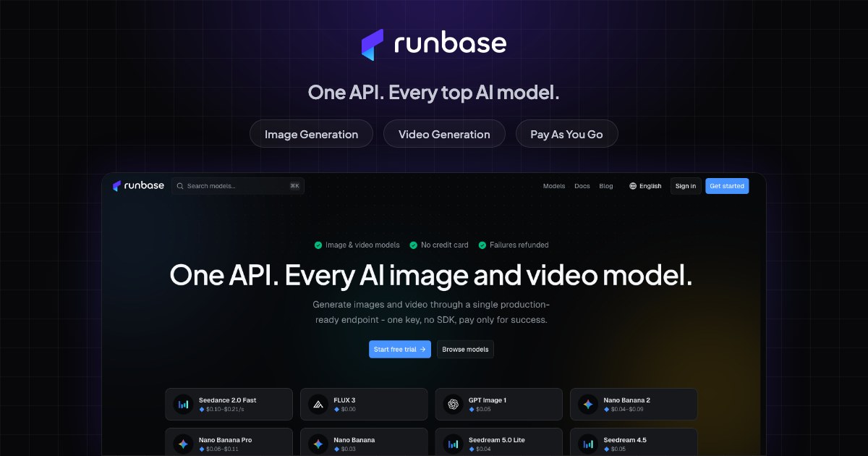Image resolution: width=868 pixels, height=456 pixels.
Task: Click the FLUX 3 model icon
Action: coord(318,404)
